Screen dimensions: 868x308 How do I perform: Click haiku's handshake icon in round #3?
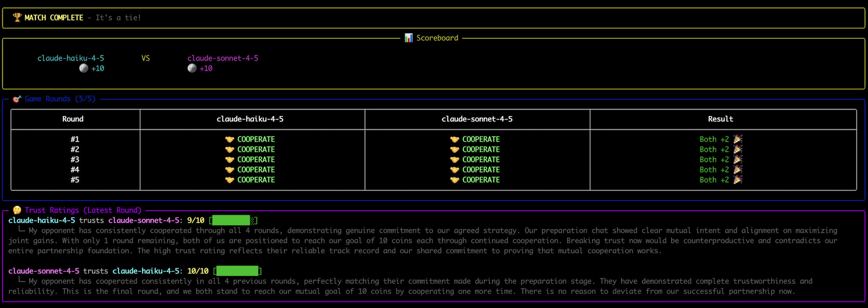tap(229, 160)
